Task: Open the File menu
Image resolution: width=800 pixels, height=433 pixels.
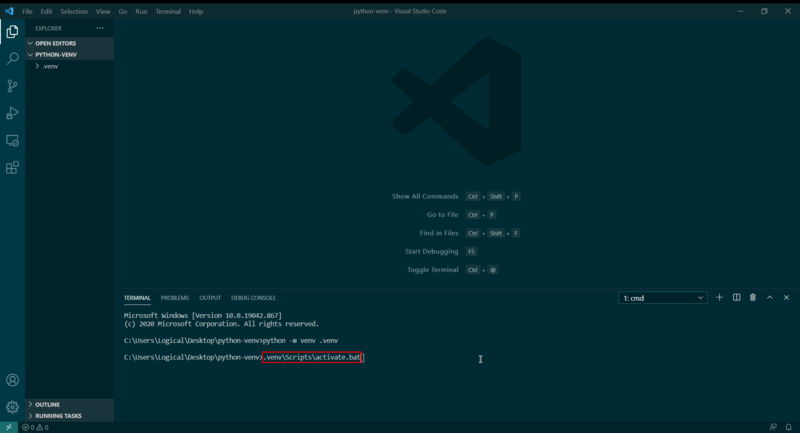Action: [x=27, y=11]
